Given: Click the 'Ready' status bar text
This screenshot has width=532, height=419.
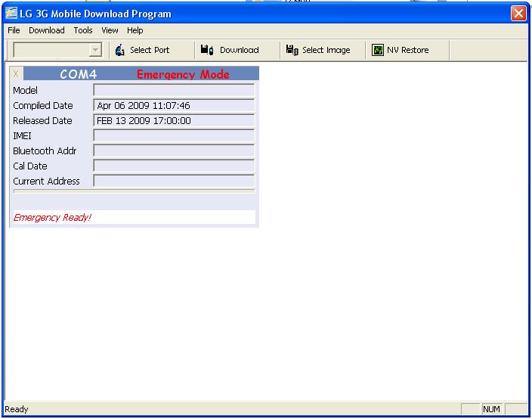Looking at the screenshot, I should point(17,409).
